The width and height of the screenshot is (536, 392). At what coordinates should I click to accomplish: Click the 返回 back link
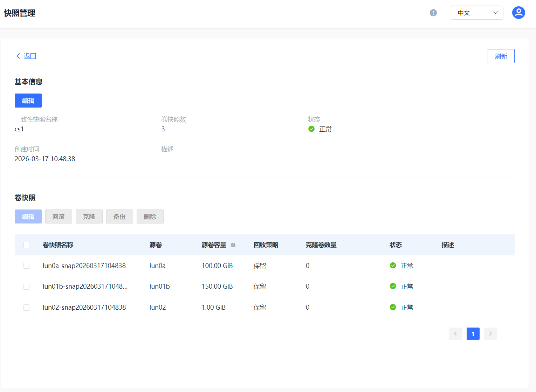coord(26,56)
